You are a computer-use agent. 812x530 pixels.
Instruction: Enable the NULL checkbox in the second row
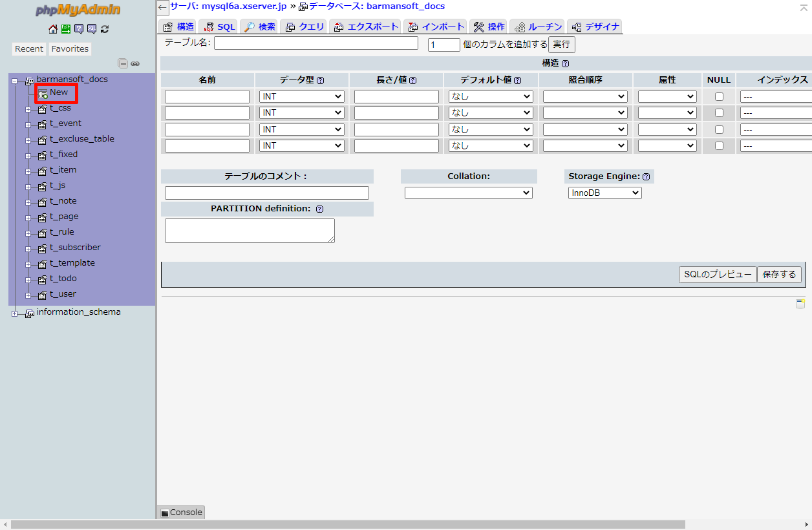[719, 113]
